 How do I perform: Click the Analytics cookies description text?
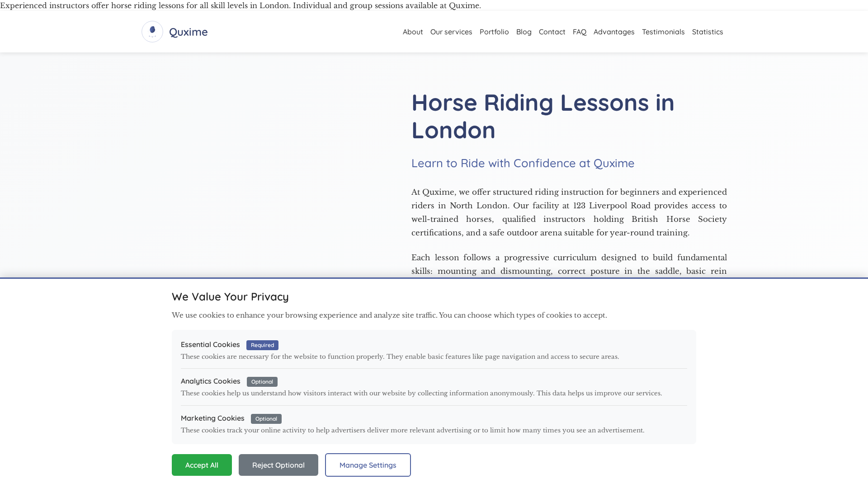421,393
